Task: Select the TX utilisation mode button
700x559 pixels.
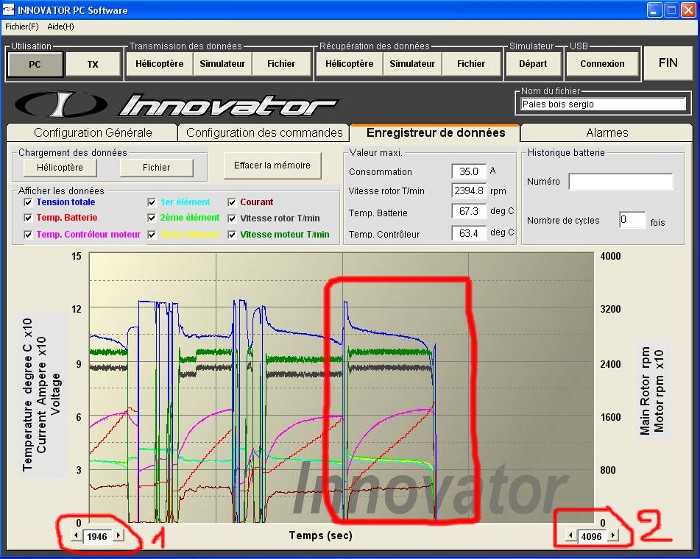Action: click(x=93, y=64)
